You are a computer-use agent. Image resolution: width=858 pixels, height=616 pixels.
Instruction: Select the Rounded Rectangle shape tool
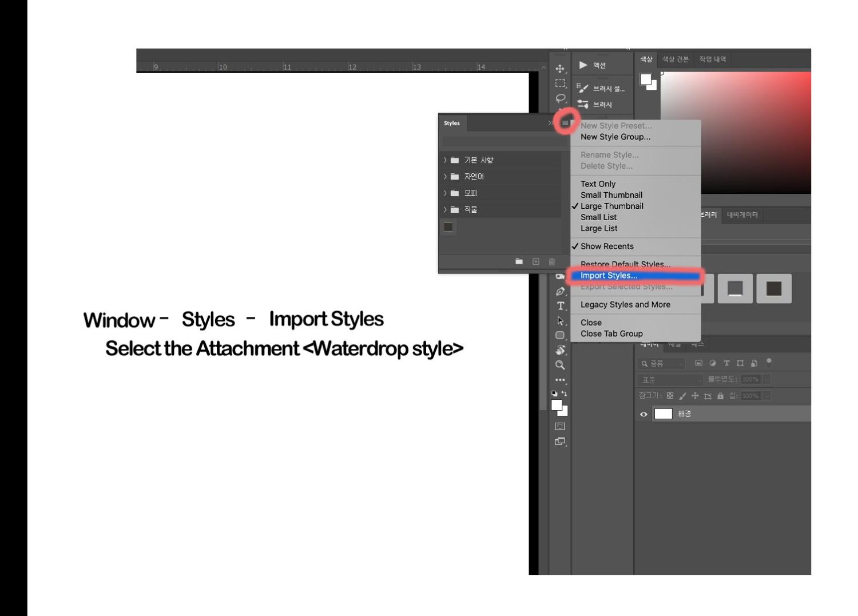[x=560, y=335]
